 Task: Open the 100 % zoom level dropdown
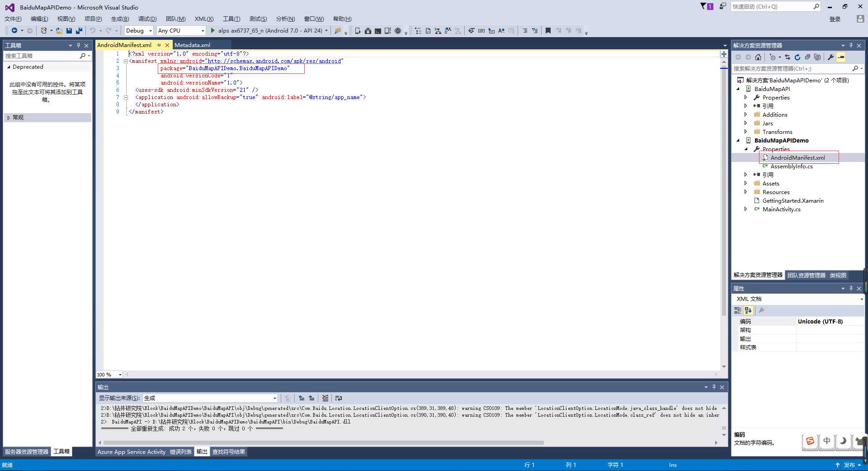109,375
